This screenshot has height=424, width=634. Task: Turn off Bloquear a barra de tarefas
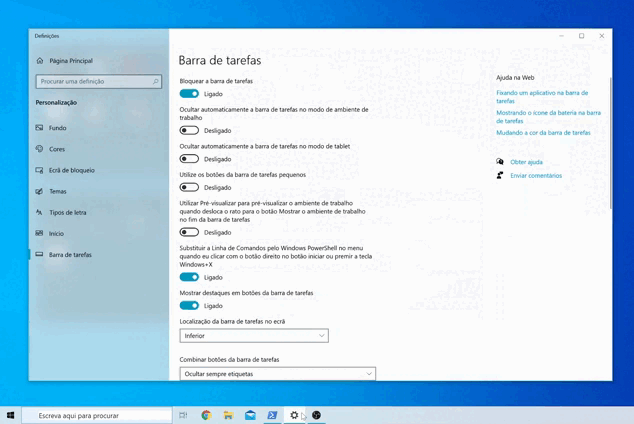(x=189, y=94)
